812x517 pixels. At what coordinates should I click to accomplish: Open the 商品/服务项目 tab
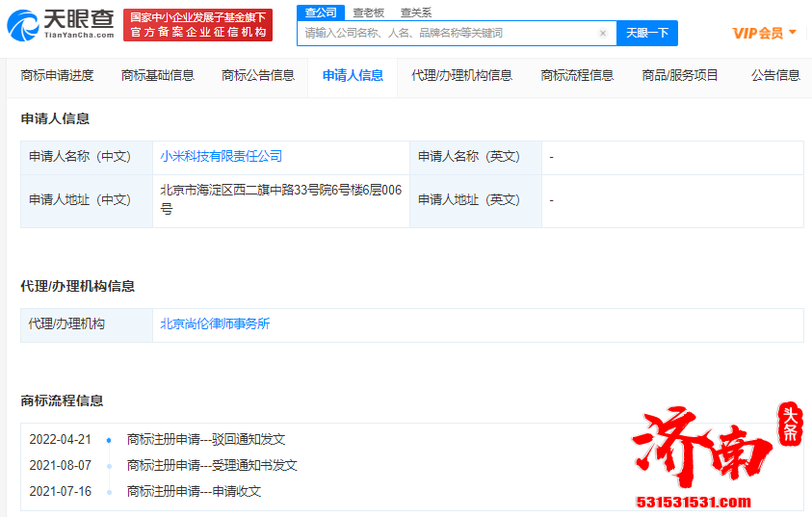pos(680,75)
